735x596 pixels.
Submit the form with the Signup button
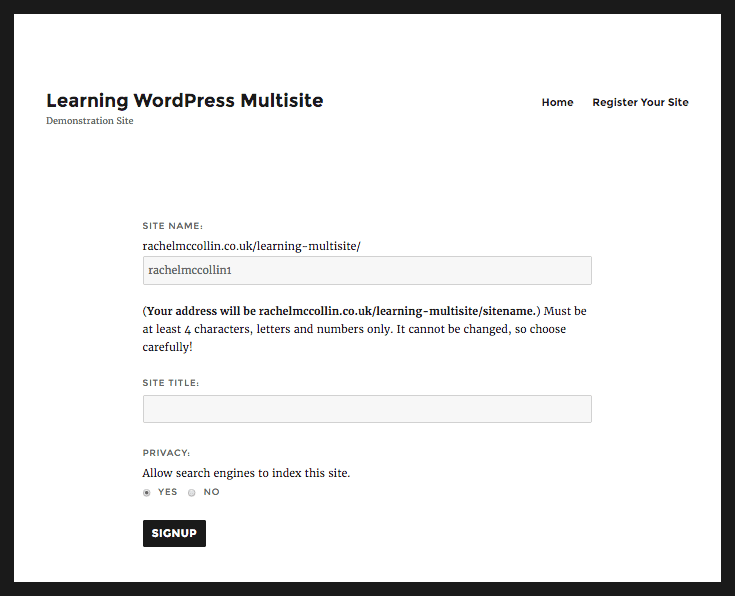(x=174, y=533)
